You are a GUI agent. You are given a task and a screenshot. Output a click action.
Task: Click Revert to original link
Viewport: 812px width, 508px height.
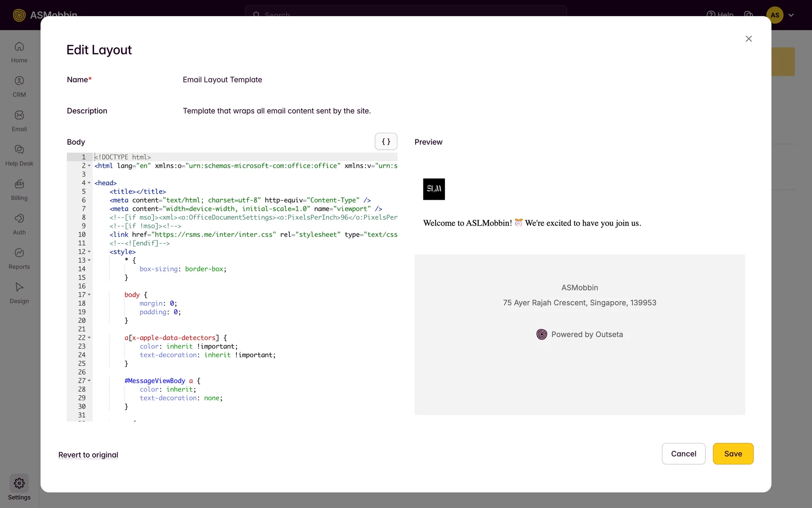[88, 455]
